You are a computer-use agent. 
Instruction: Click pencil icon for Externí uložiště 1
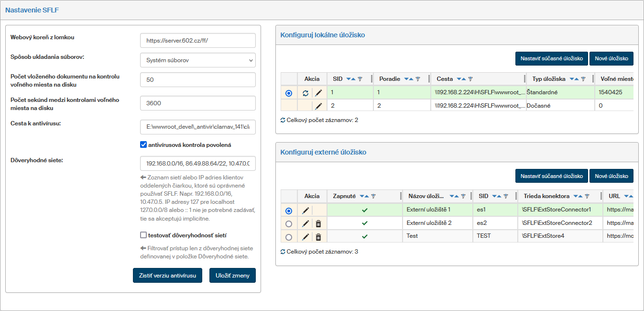pos(306,210)
